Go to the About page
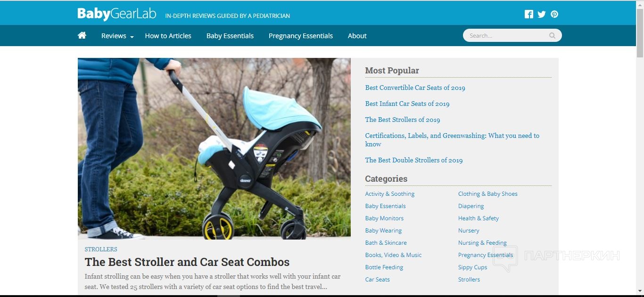Screen dimensions: 644x297 pos(357,36)
